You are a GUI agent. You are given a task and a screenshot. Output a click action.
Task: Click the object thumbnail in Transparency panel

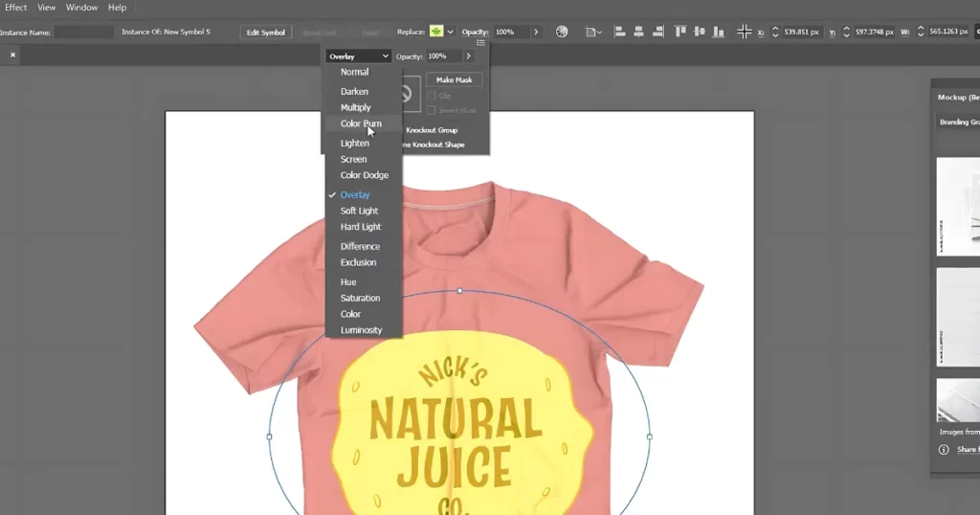(410, 94)
